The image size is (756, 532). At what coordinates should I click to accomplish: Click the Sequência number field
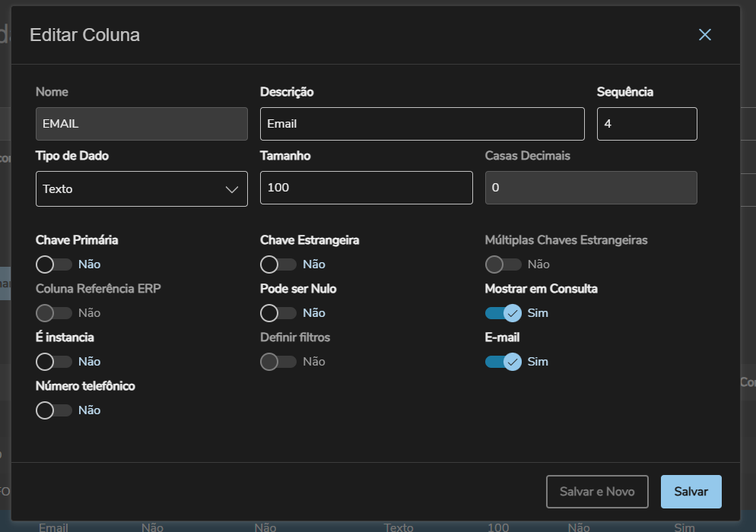(646, 124)
